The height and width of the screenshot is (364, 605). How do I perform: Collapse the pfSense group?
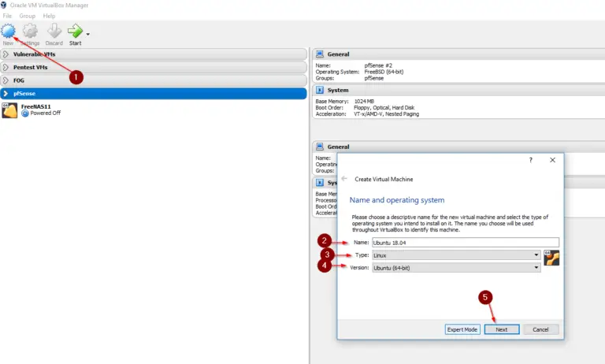(x=6, y=94)
